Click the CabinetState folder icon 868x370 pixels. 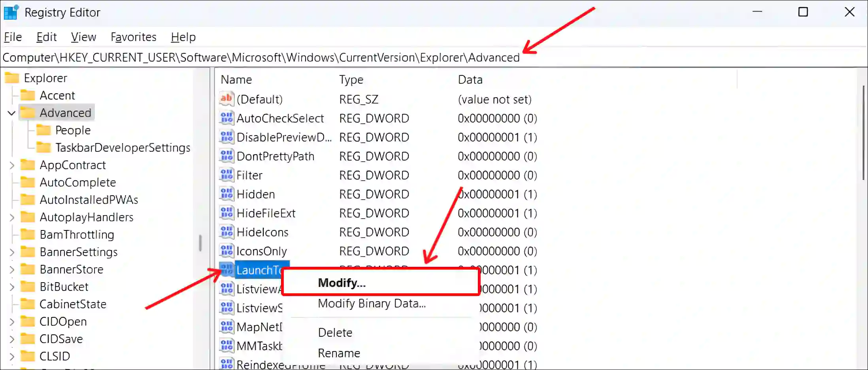28,304
